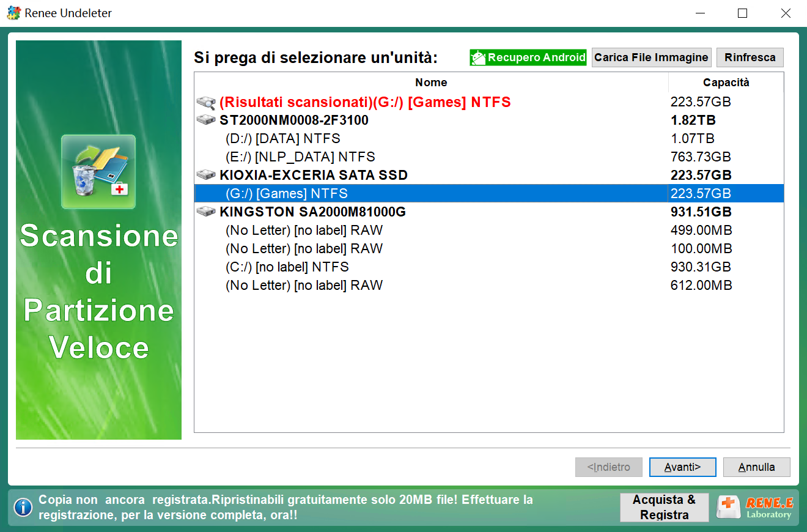Screen dimensions: 807x532
Task: Select the highlighted (G:/) [Games] NTFS partition
Action: [489, 194]
